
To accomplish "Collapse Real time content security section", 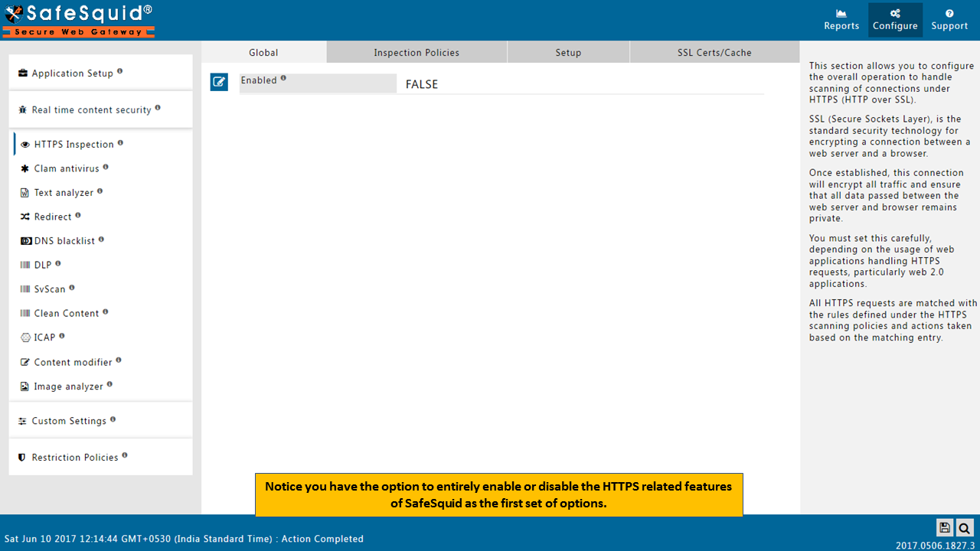I will [x=91, y=110].
